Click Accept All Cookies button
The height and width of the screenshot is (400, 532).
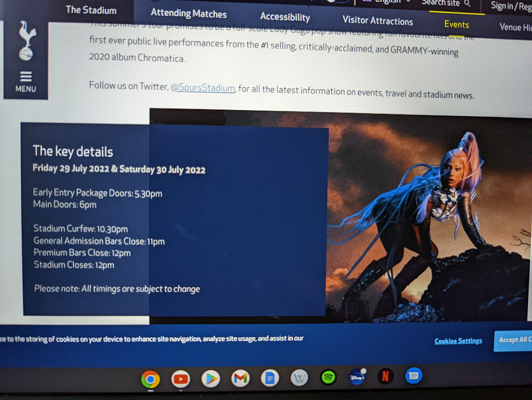pos(513,340)
